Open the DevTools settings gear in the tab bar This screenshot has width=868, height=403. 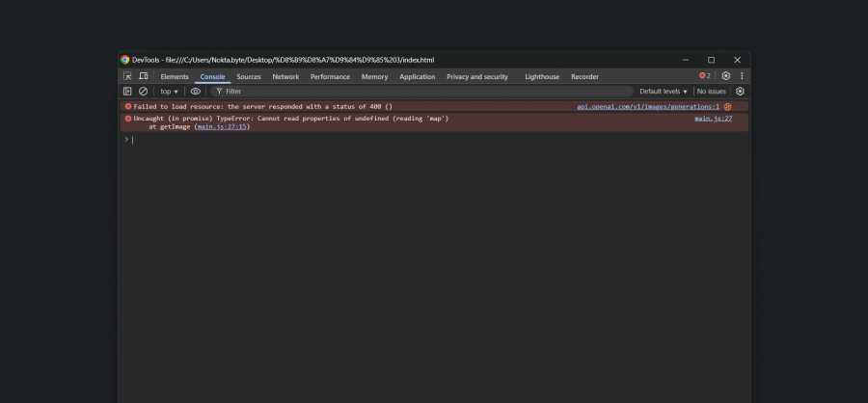[x=726, y=76]
